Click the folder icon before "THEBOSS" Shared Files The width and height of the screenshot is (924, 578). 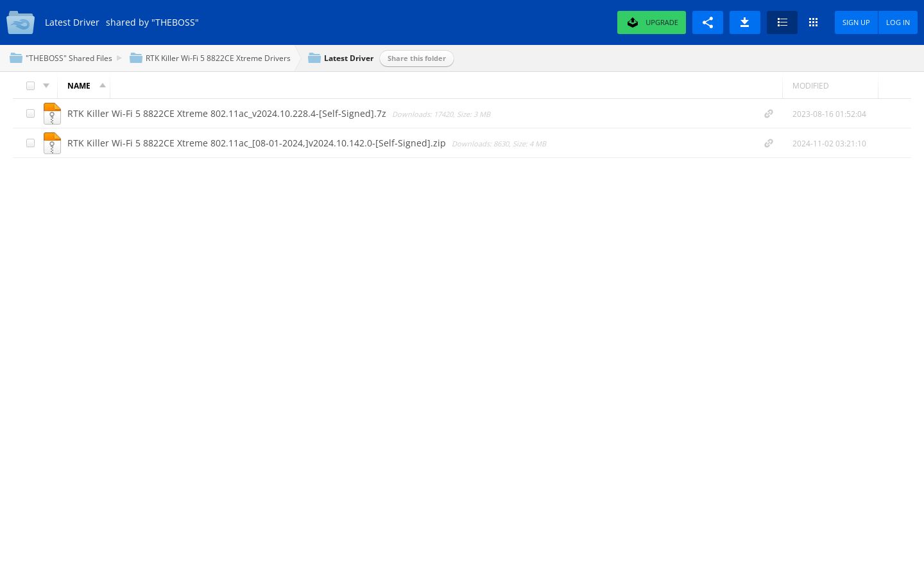click(x=16, y=58)
